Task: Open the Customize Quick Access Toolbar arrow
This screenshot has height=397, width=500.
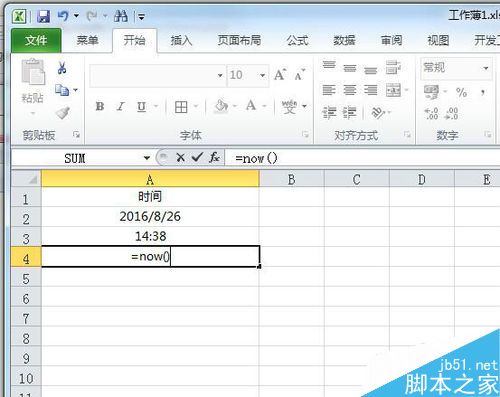Action: pos(142,17)
